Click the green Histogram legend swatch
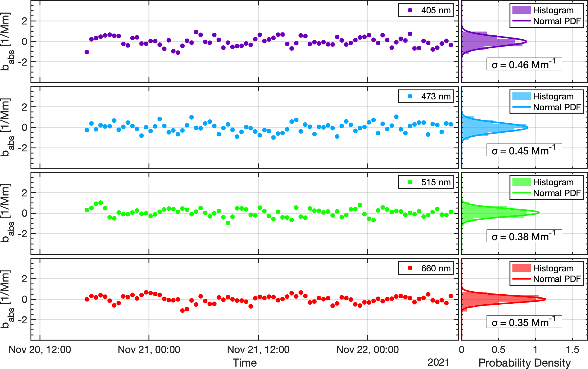 pos(521,182)
